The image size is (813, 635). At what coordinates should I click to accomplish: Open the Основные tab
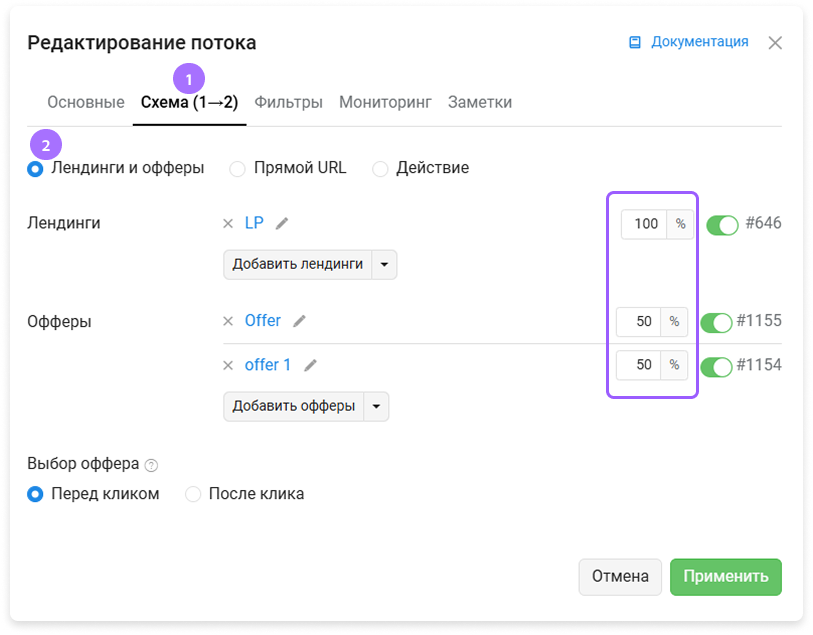86,102
